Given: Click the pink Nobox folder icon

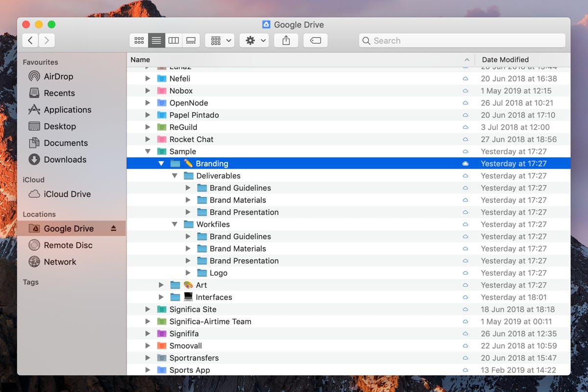Looking at the screenshot, I should click(x=162, y=91).
